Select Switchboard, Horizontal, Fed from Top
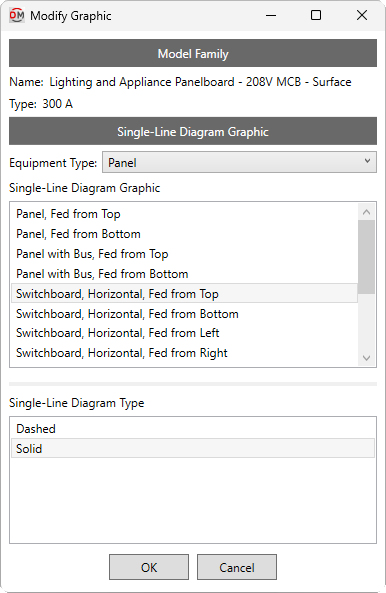Screen dimensions: 386x593 (184, 294)
